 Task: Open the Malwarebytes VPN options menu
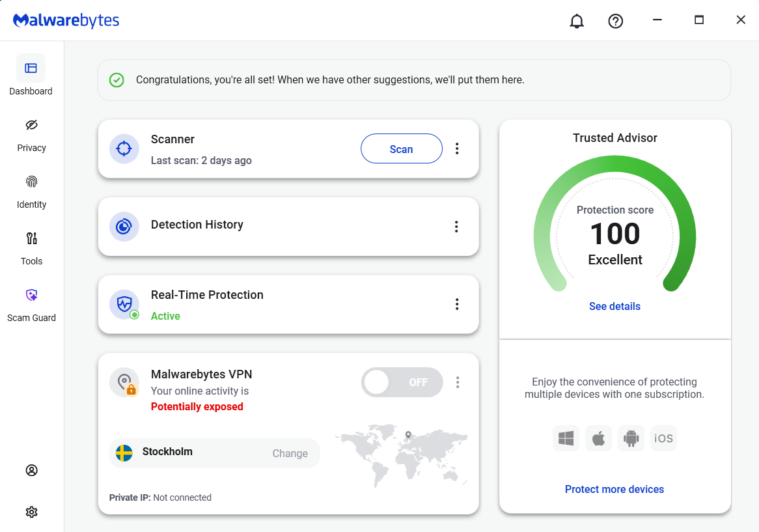(458, 382)
